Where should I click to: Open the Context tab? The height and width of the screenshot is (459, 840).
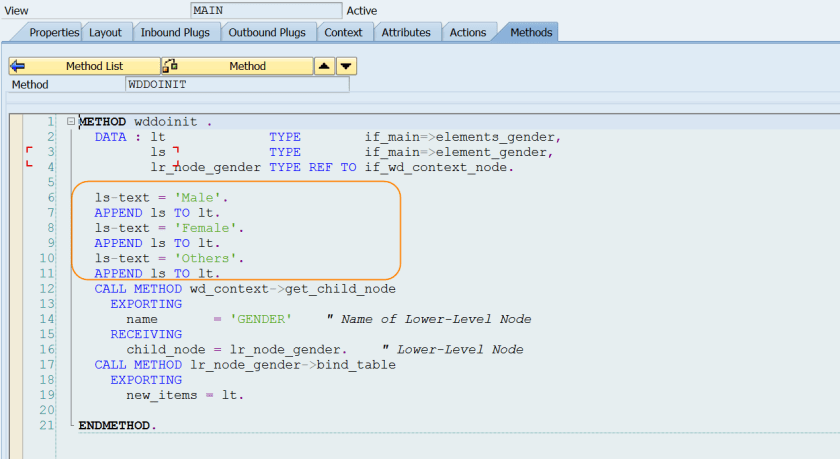(x=343, y=32)
